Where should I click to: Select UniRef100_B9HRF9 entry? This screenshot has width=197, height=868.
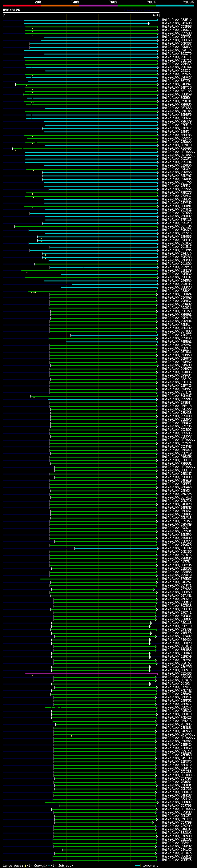(177, 115)
